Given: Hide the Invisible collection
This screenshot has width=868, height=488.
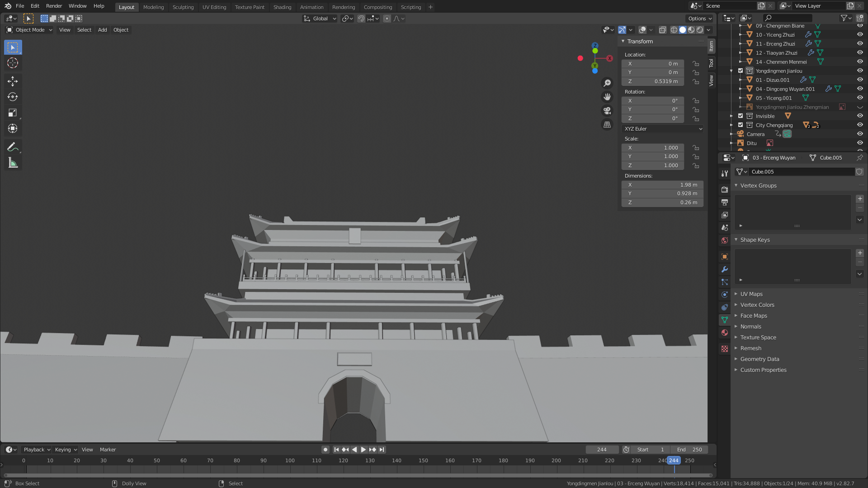Looking at the screenshot, I should click(x=860, y=116).
